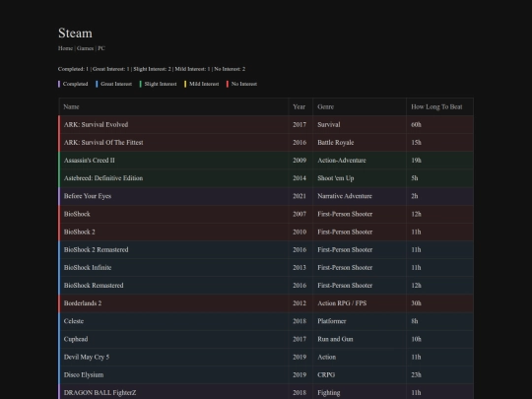This screenshot has height=399, width=532.
Task: Select the ARK: Survival Evolved row name
Action: click(x=96, y=124)
